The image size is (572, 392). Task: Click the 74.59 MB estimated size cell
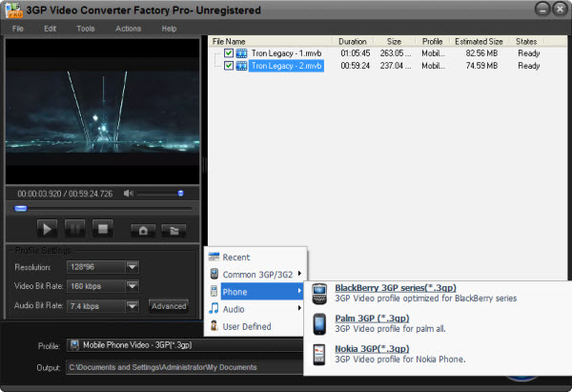pos(481,66)
